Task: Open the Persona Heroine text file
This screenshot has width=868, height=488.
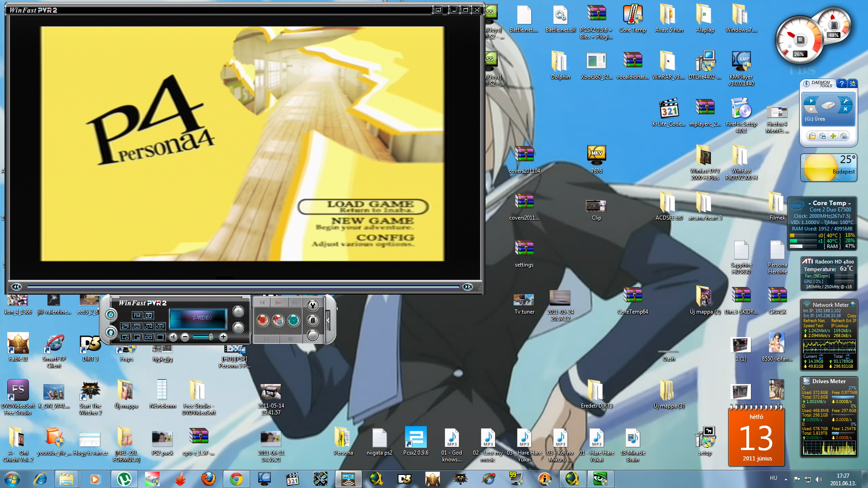Action: (x=777, y=258)
